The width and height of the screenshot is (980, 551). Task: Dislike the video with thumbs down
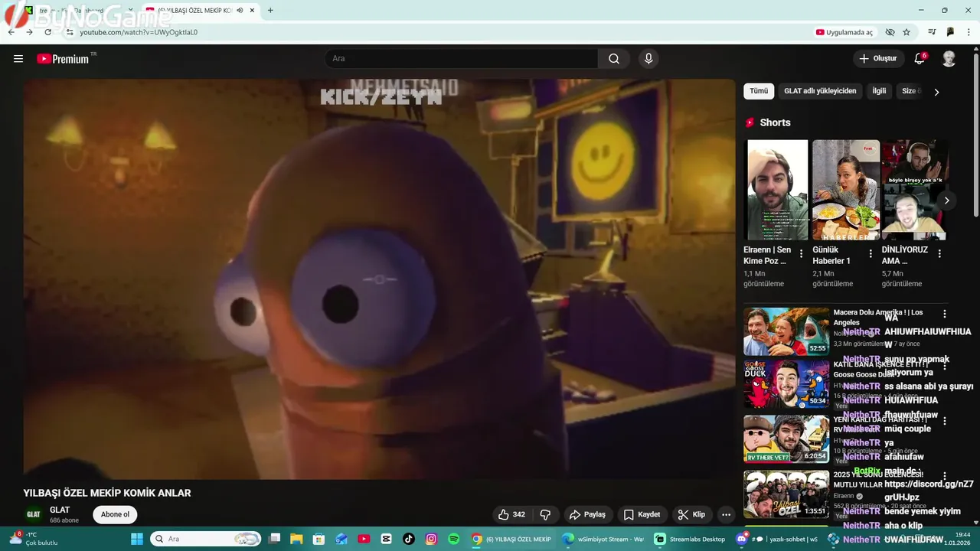[x=546, y=514]
